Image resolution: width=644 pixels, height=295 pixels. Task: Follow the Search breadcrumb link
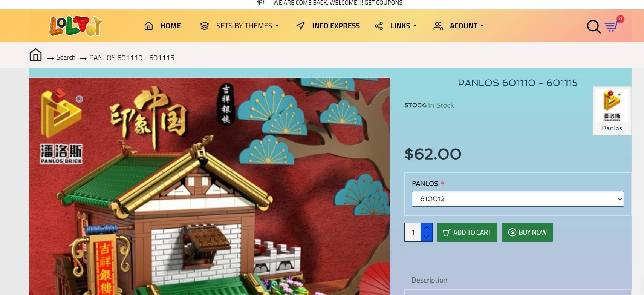click(x=66, y=57)
